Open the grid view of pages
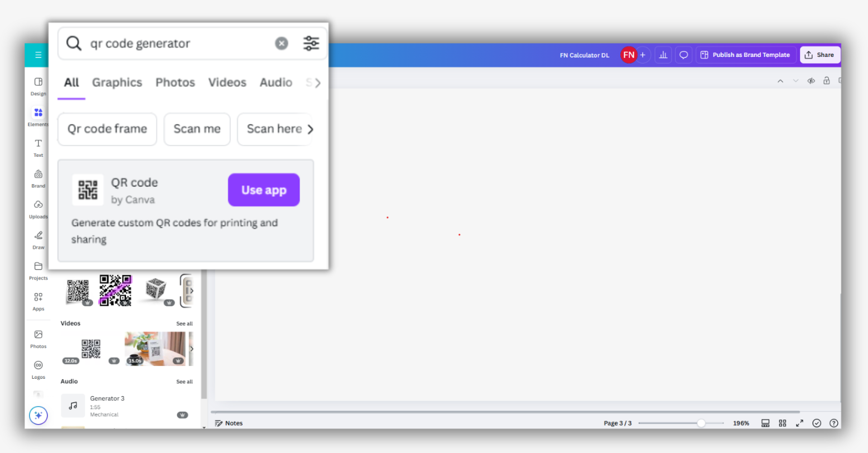Viewport: 868px width, 453px height. point(783,423)
